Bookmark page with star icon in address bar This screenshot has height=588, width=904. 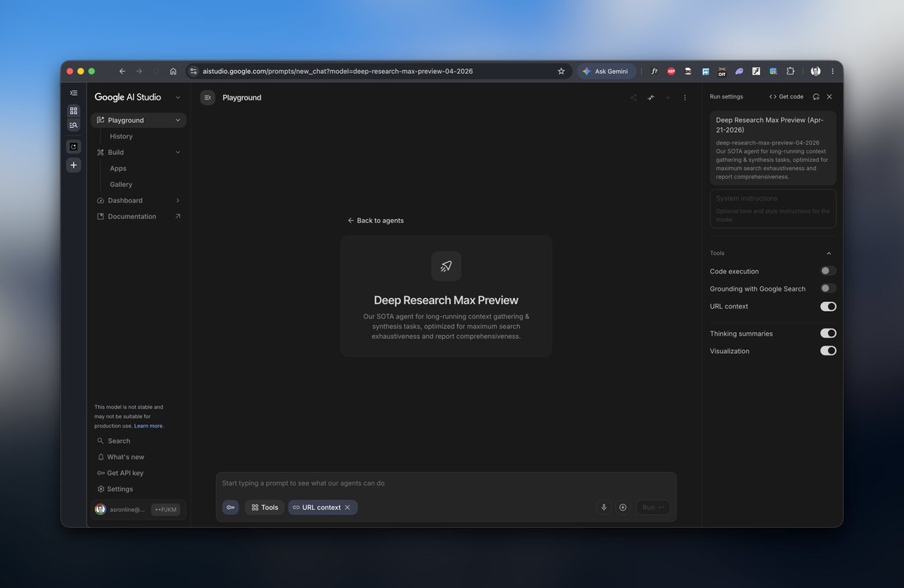[x=561, y=72]
